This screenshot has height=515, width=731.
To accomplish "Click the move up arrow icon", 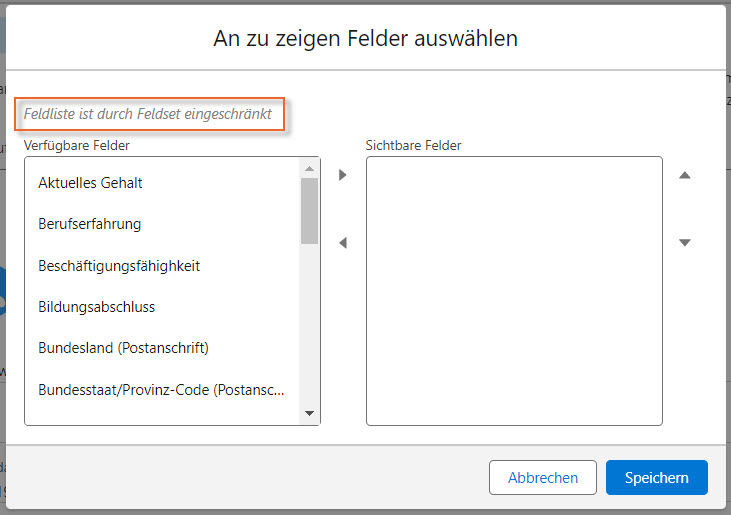I will [685, 175].
